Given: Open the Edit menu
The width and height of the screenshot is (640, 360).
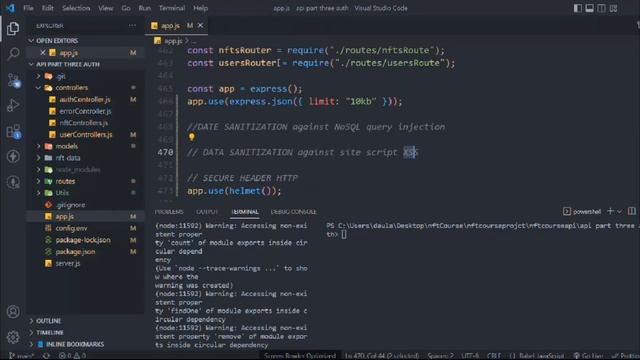Looking at the screenshot, I should click(48, 8).
